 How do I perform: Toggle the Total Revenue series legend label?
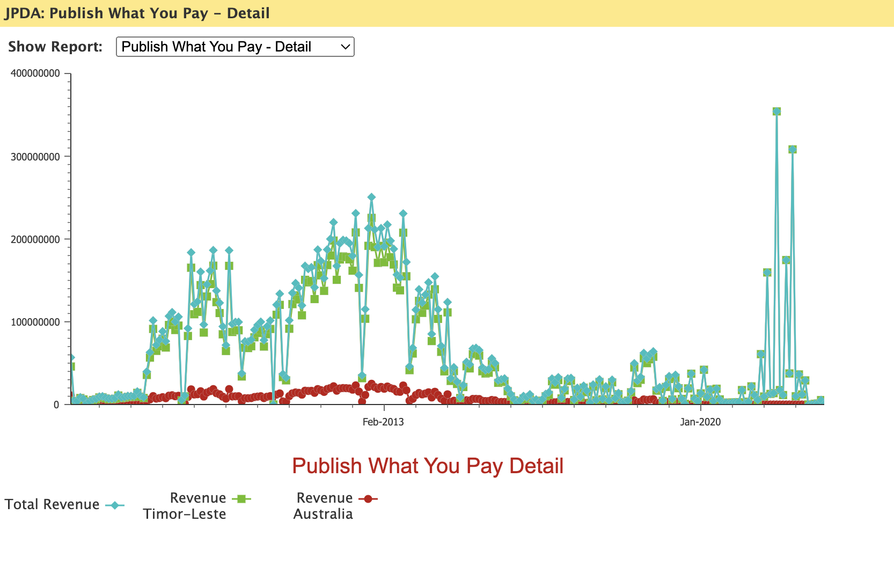click(x=52, y=505)
